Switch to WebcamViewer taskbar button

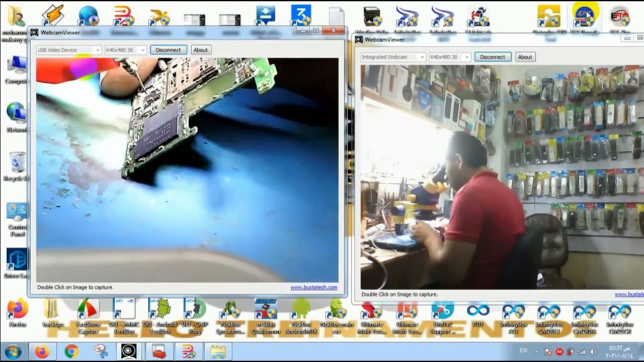[x=129, y=351]
